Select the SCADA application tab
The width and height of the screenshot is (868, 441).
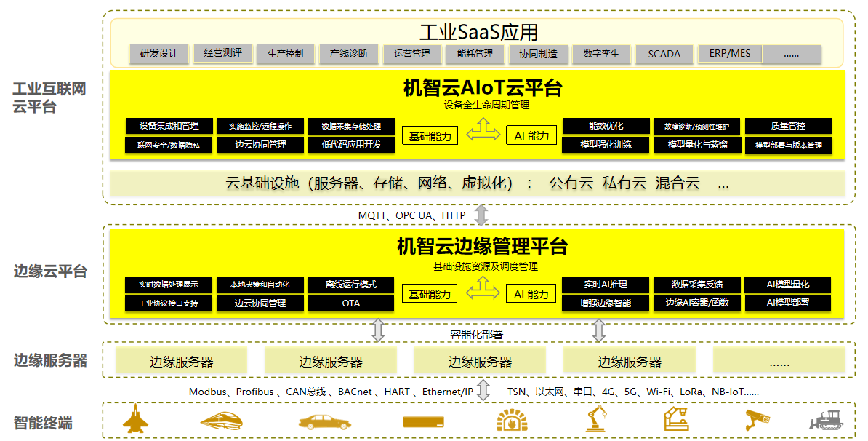point(664,55)
